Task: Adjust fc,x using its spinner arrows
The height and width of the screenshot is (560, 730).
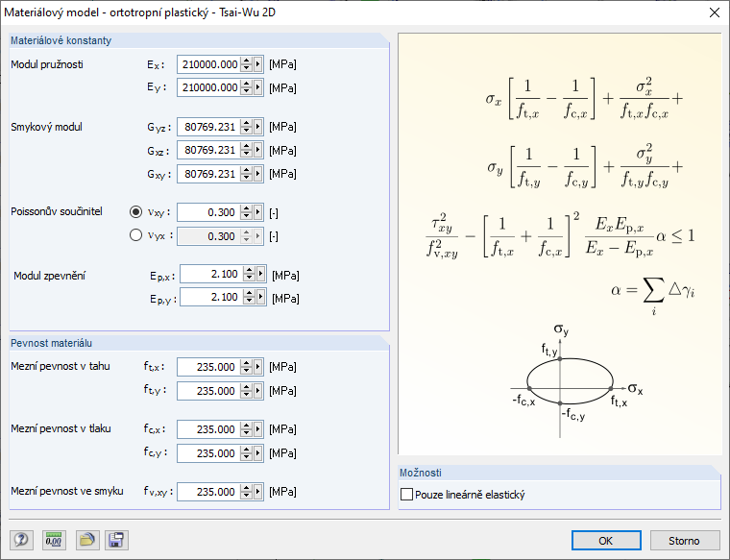Action: 247,429
